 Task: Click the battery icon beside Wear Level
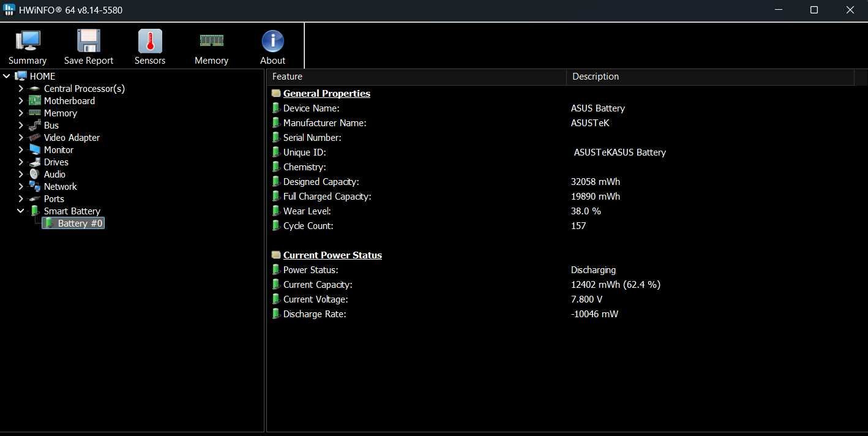pyautogui.click(x=276, y=211)
